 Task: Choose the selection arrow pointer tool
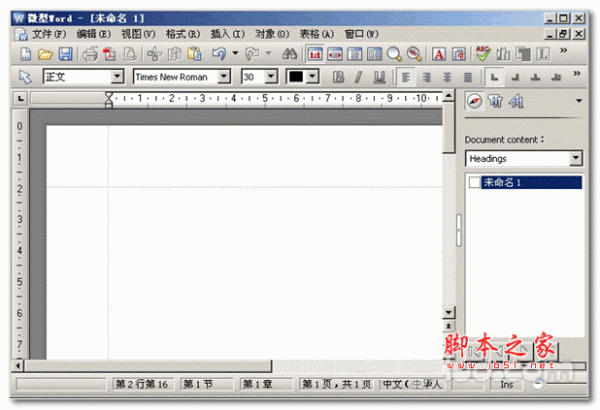[x=25, y=77]
